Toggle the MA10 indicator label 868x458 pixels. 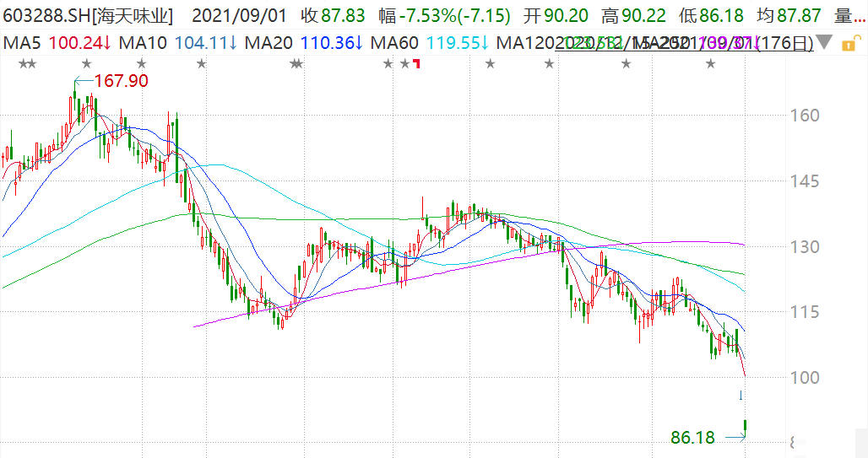pos(143,42)
